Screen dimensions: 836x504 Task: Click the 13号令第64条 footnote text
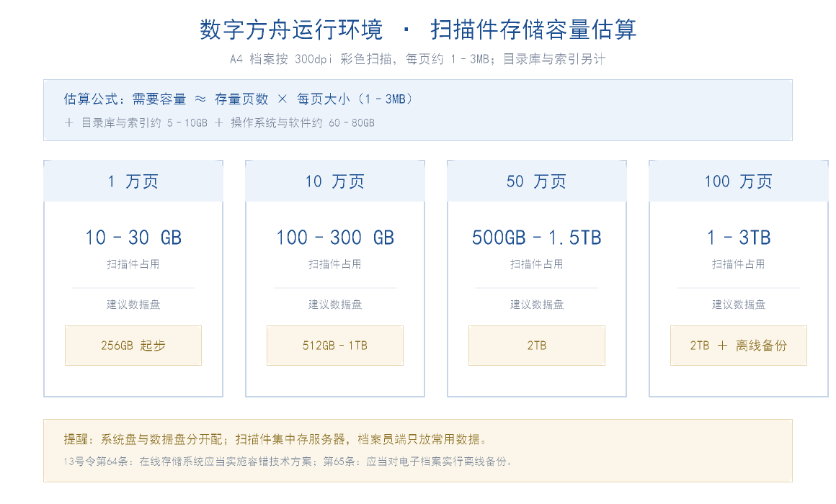click(288, 462)
